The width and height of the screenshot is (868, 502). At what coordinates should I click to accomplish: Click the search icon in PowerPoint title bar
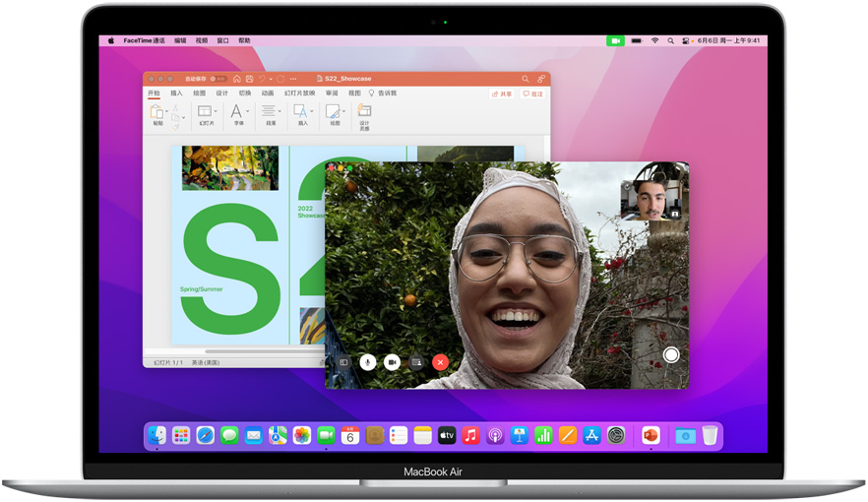pos(526,79)
